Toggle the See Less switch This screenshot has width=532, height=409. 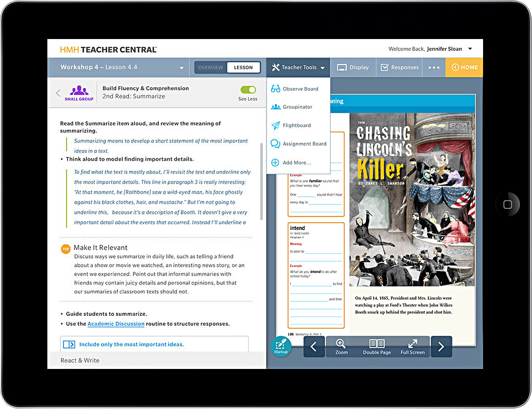[x=248, y=90]
